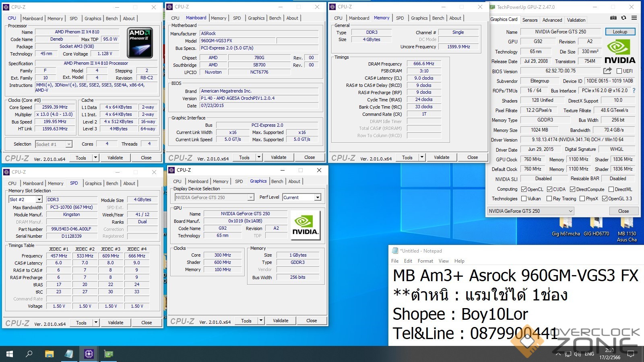Toggle the Vulkan checkbox

click(524, 199)
